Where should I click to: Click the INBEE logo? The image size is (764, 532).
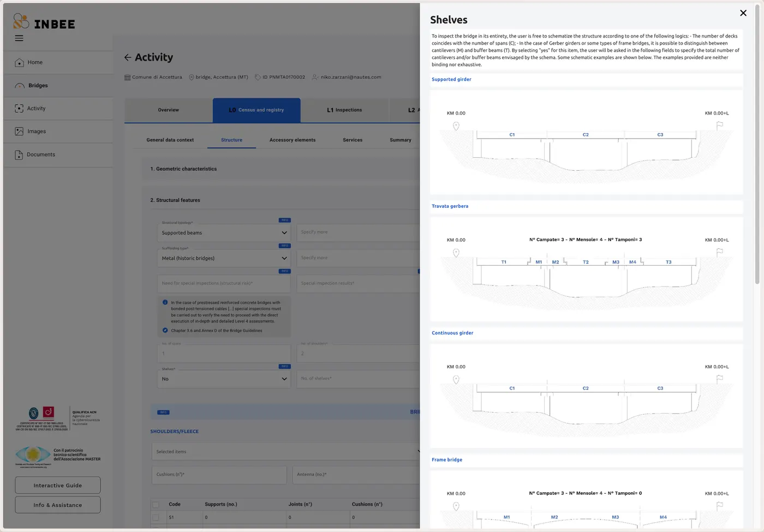pyautogui.click(x=44, y=21)
